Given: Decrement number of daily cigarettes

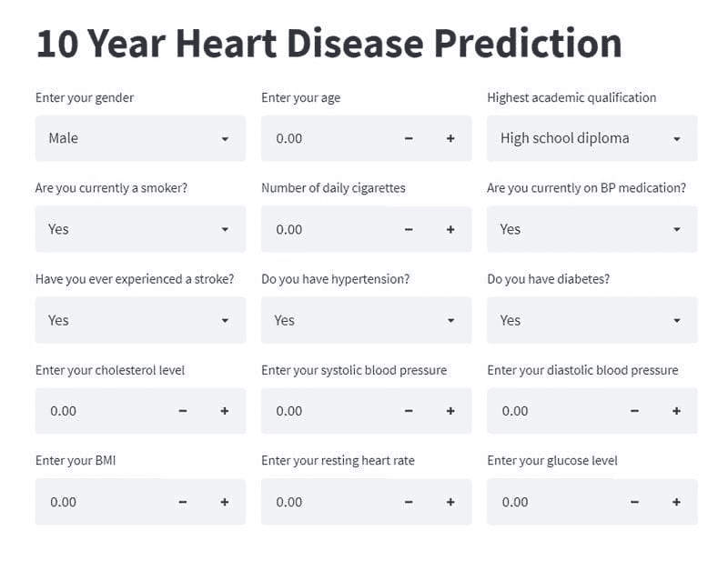Looking at the screenshot, I should coord(409,229).
